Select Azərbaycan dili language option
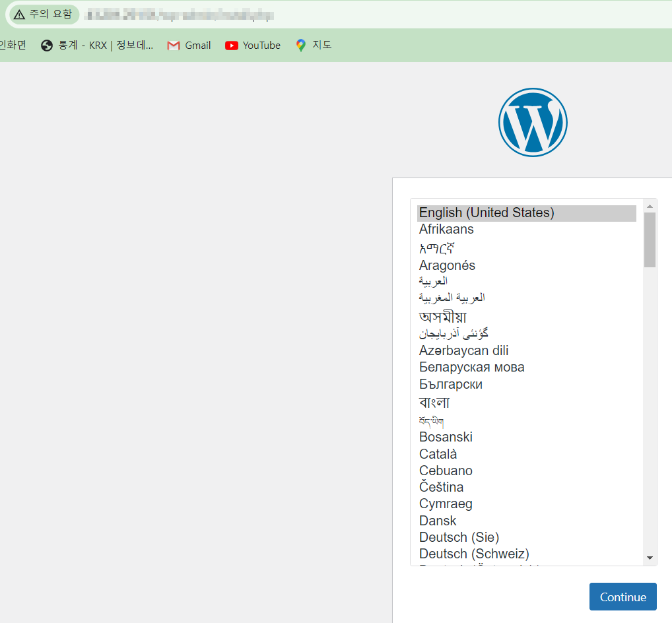 click(526, 350)
